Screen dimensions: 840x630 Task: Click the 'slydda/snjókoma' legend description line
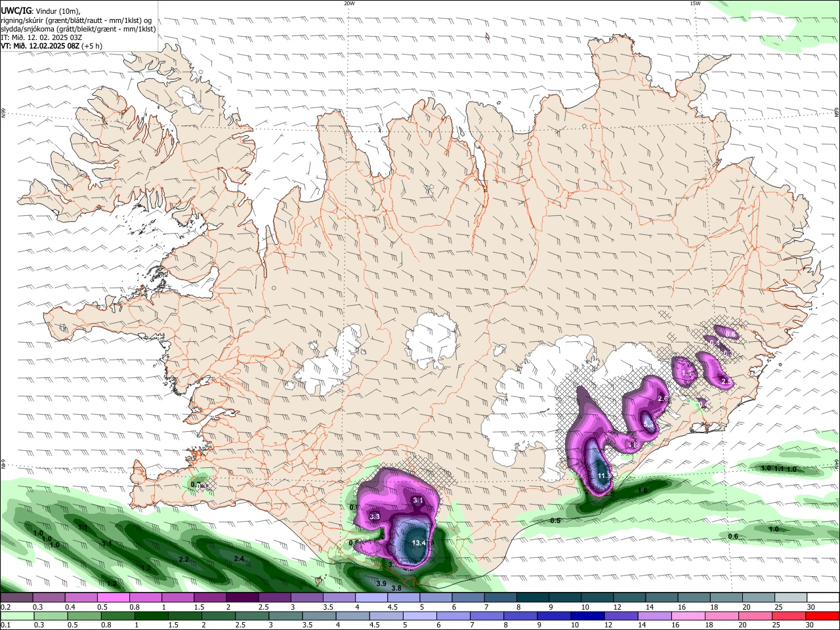[78, 29]
